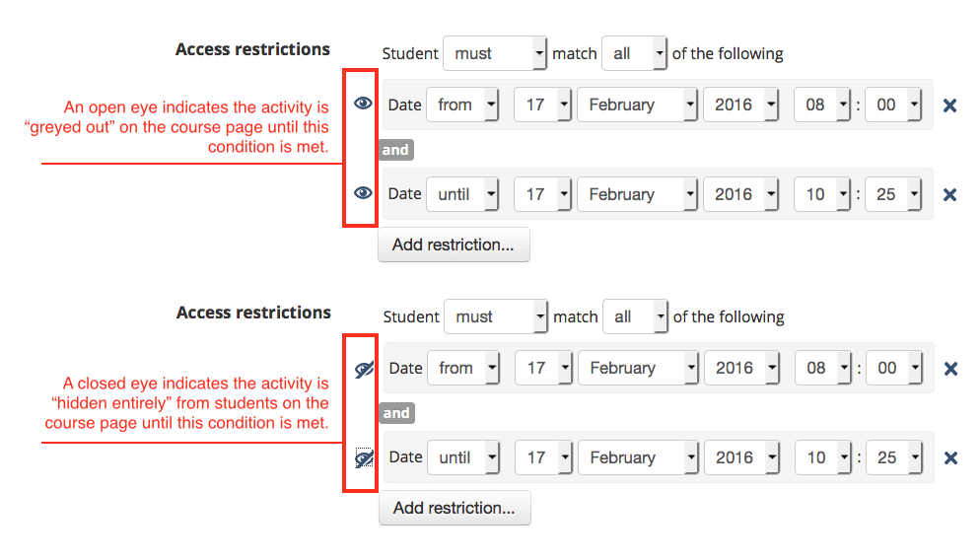Delete first 'from' date restriction with X
The image size is (980, 560).
[x=950, y=105]
